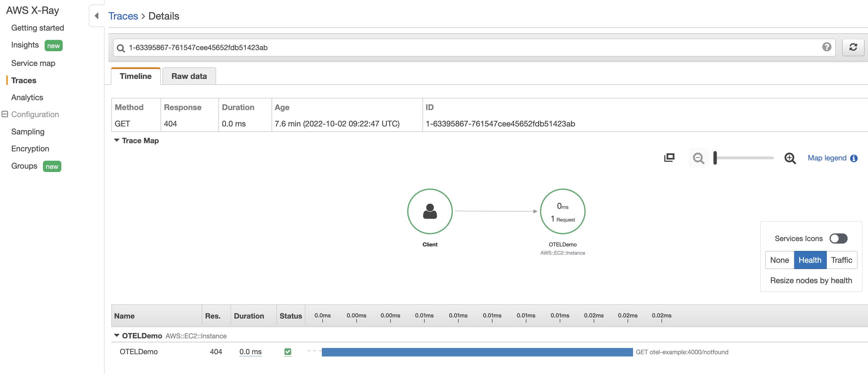
Task: Click the green status check for OTELDemo
Action: (x=287, y=352)
